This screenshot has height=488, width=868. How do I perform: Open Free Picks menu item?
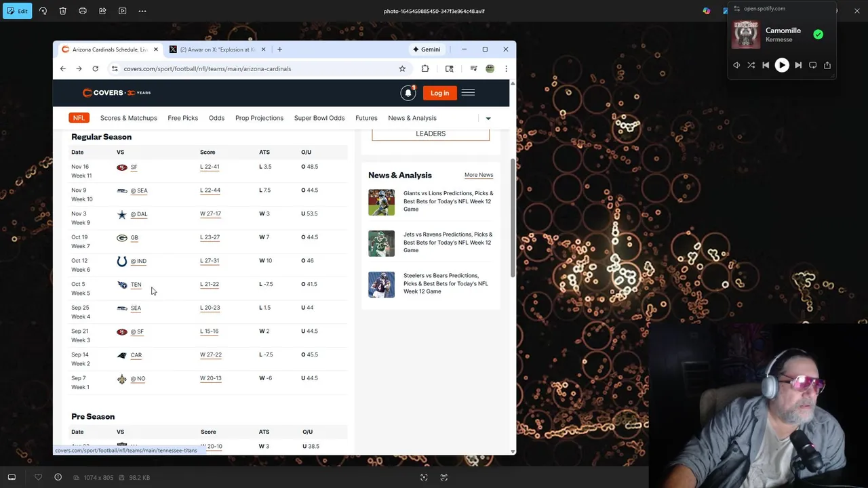coord(182,118)
